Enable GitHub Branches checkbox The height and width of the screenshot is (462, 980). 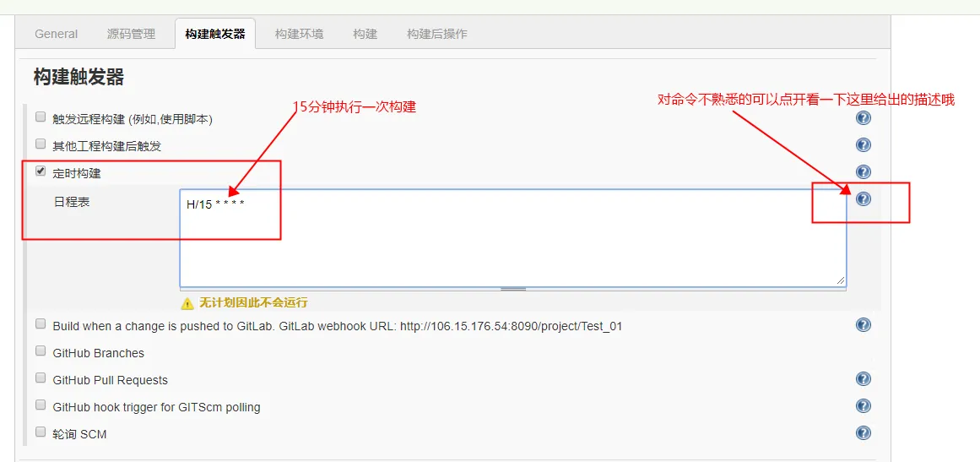41,351
